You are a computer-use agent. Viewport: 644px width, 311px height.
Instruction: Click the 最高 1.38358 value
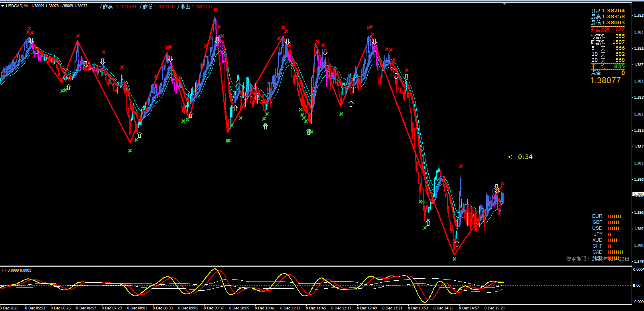pyautogui.click(x=608, y=17)
